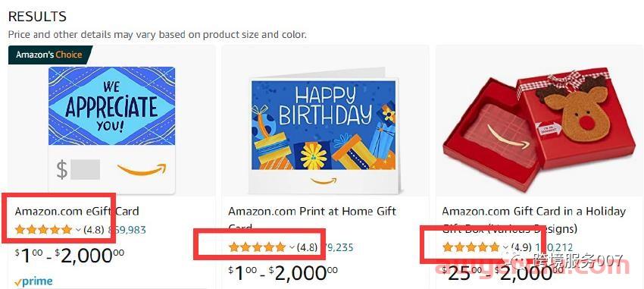Viewport: 644px width, 289px height.
Task: Click the prime logo under the eGift Card price
Action: 33,282
